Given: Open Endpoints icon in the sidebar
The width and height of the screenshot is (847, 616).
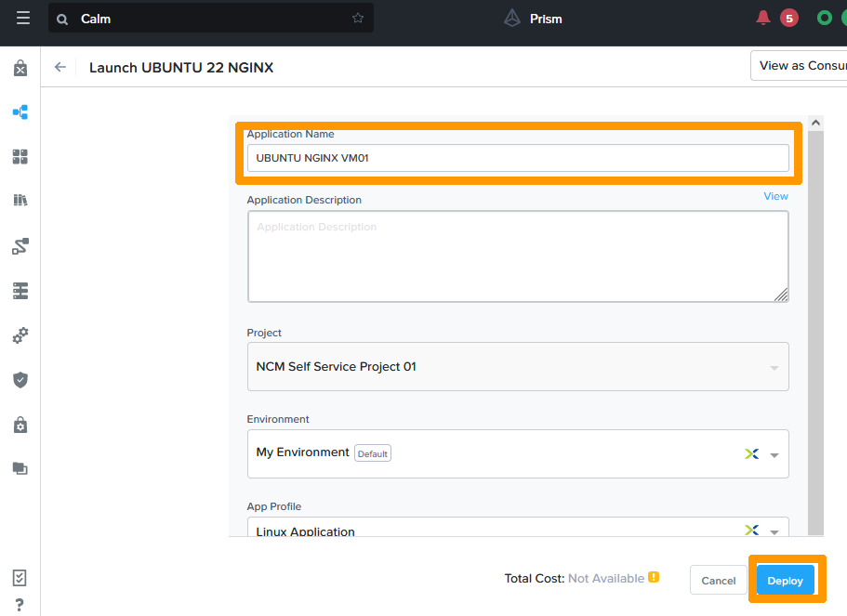Looking at the screenshot, I should coord(20,291).
